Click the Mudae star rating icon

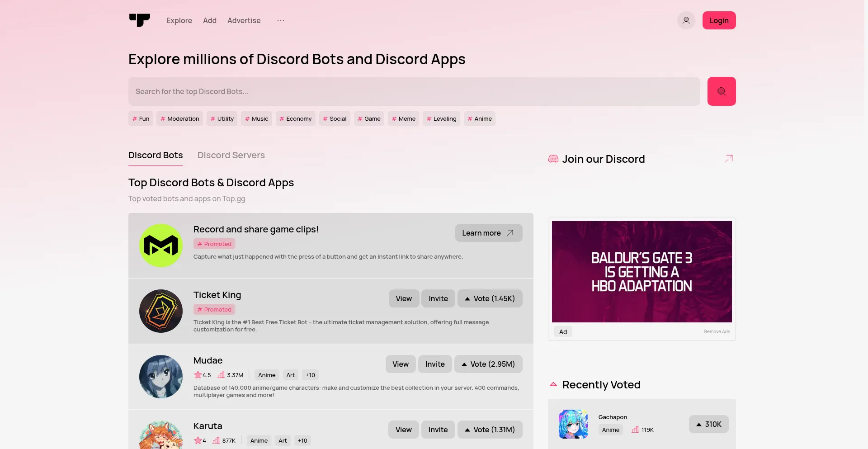(x=198, y=375)
